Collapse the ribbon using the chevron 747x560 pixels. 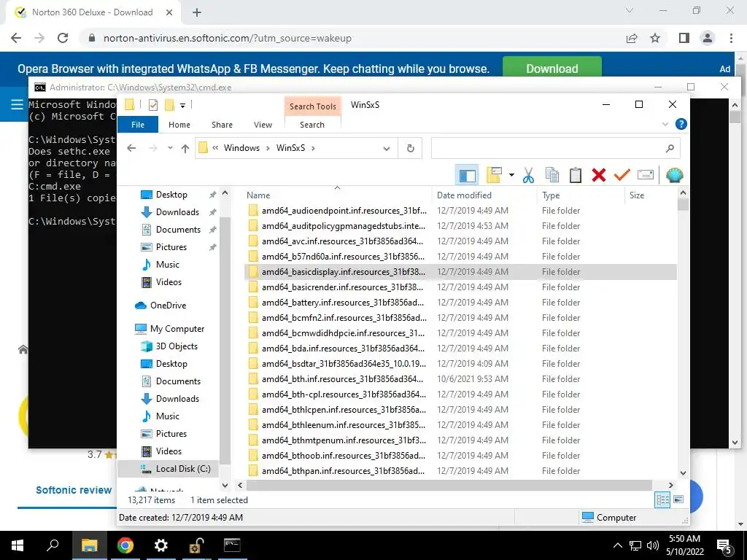[x=665, y=125]
